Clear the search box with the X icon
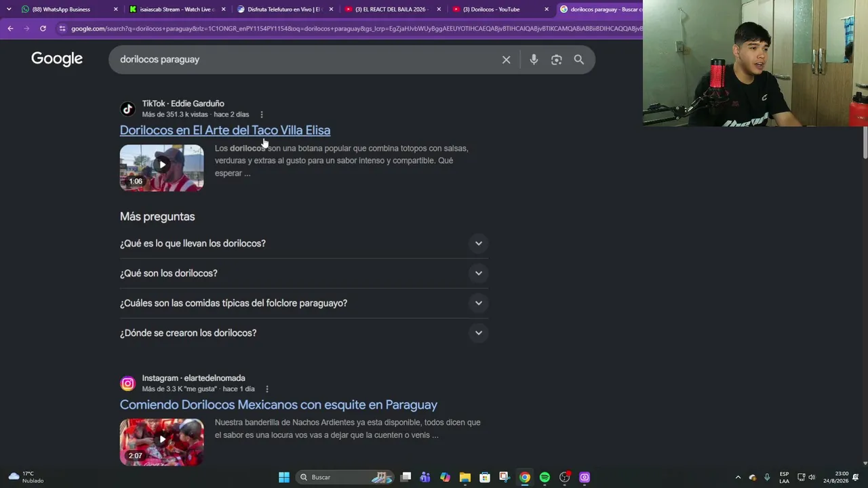This screenshot has height=488, width=868. [506, 60]
